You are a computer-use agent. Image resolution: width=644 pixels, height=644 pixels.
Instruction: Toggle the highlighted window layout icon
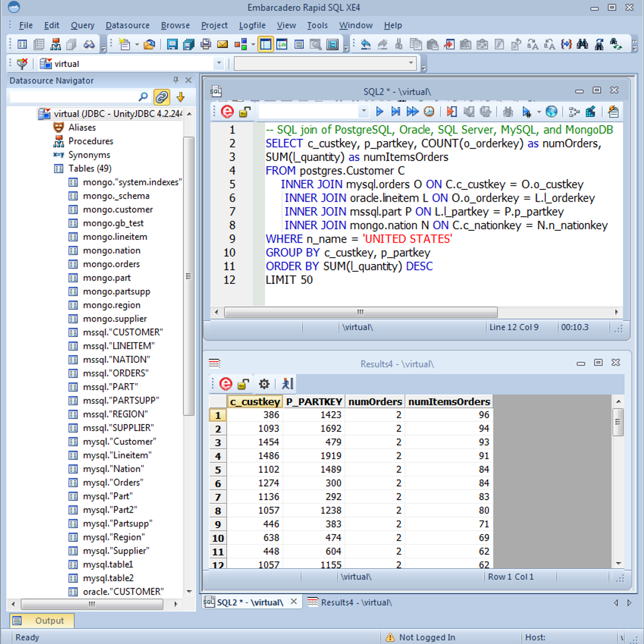pos(266,44)
